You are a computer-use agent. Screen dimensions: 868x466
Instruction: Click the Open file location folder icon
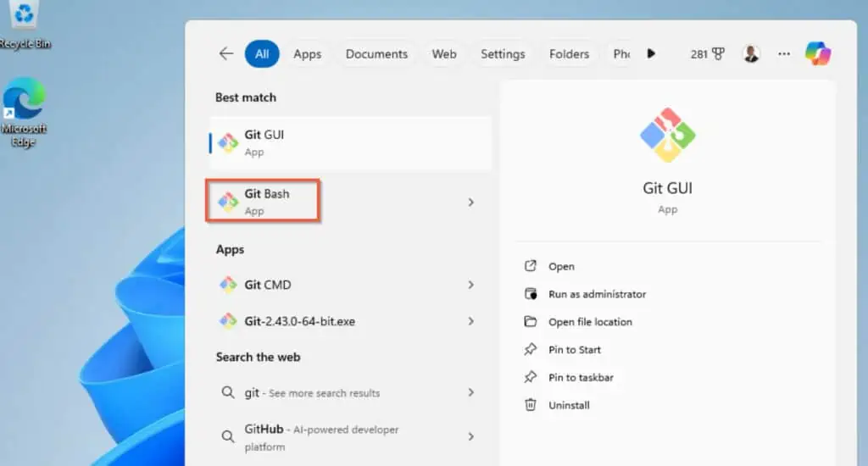(531, 322)
